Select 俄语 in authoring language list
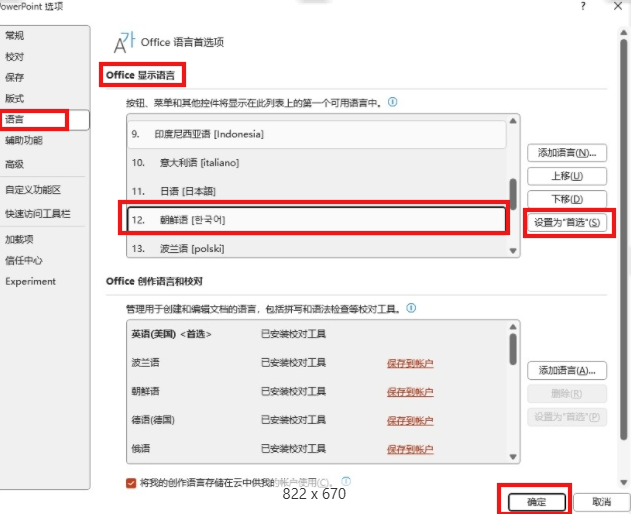The image size is (631, 514). (317, 448)
